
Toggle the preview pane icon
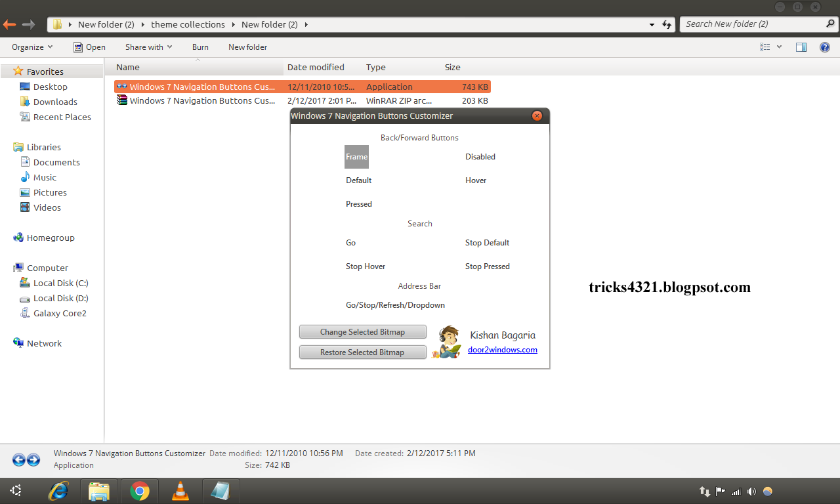coord(801,47)
